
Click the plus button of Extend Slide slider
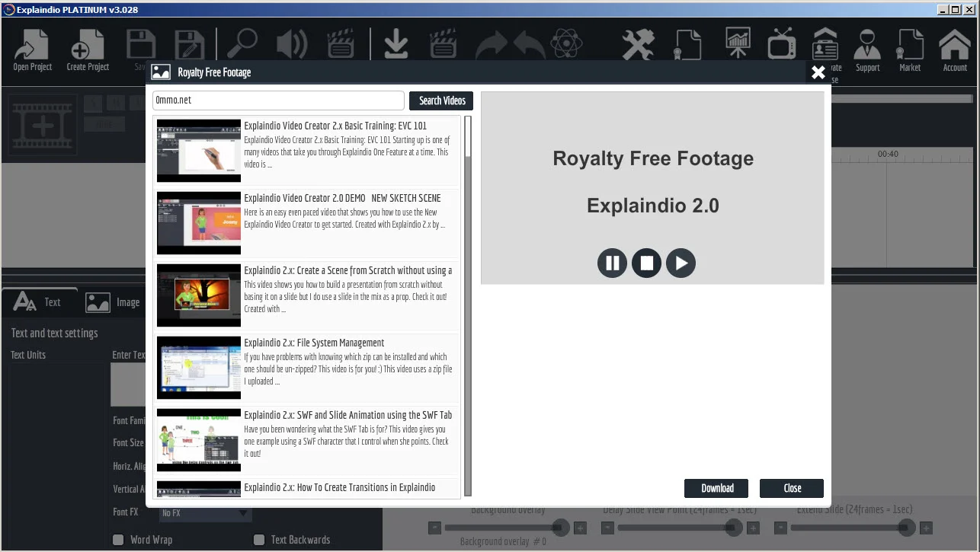click(926, 528)
